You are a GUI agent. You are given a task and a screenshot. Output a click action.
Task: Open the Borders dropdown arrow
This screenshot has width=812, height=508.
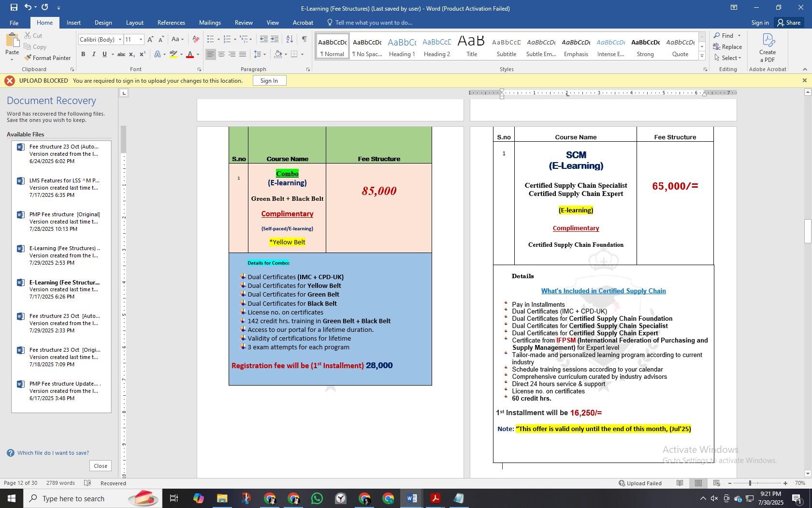(302, 54)
